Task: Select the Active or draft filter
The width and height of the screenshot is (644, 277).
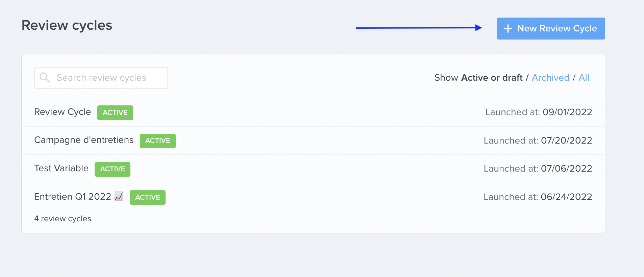Action: click(x=492, y=78)
